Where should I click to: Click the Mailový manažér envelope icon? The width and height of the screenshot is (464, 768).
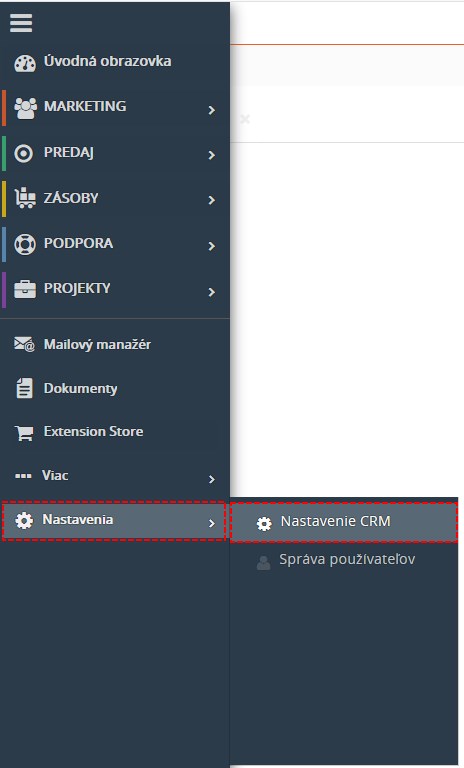click(24, 345)
